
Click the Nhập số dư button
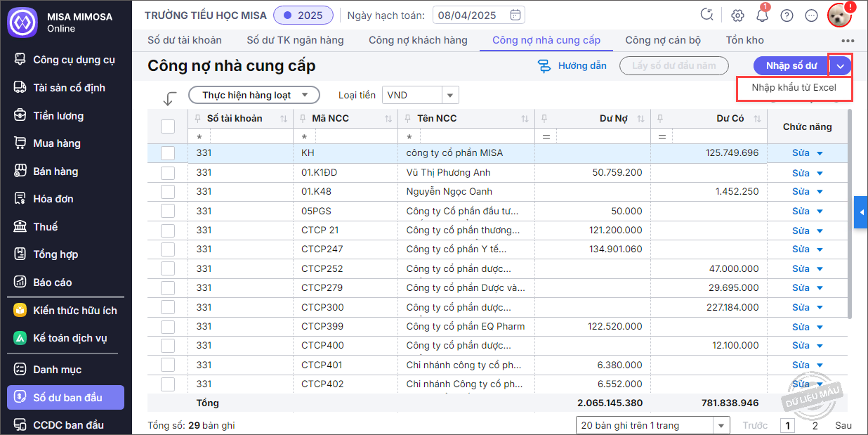[x=791, y=66]
